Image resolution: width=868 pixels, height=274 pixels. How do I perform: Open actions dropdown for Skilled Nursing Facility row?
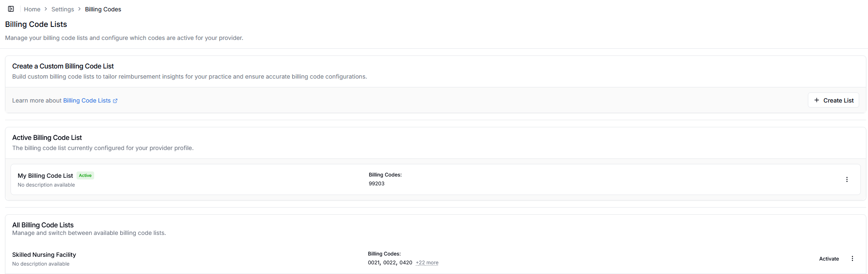coord(852,258)
